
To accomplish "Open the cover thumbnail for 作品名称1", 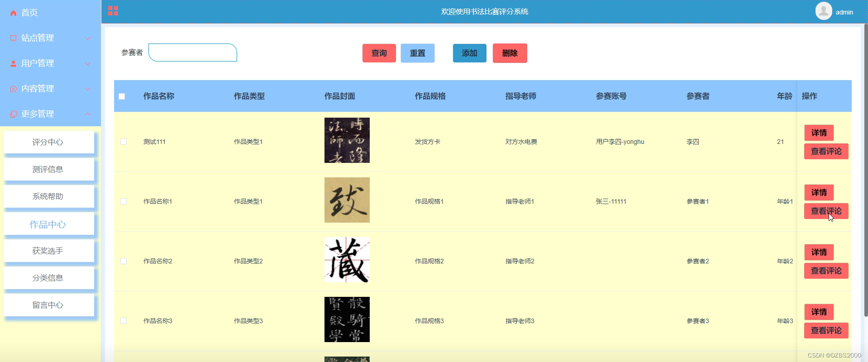I will pyautogui.click(x=347, y=200).
